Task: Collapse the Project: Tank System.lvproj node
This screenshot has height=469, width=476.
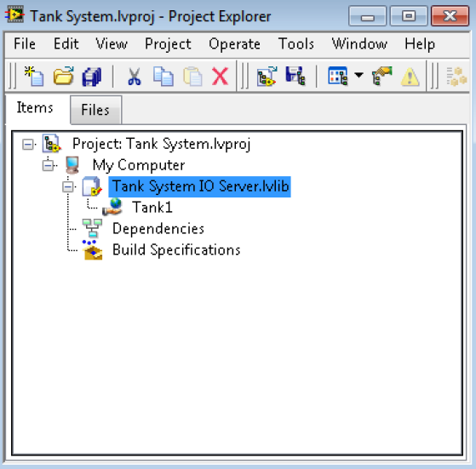Action: tap(28, 145)
